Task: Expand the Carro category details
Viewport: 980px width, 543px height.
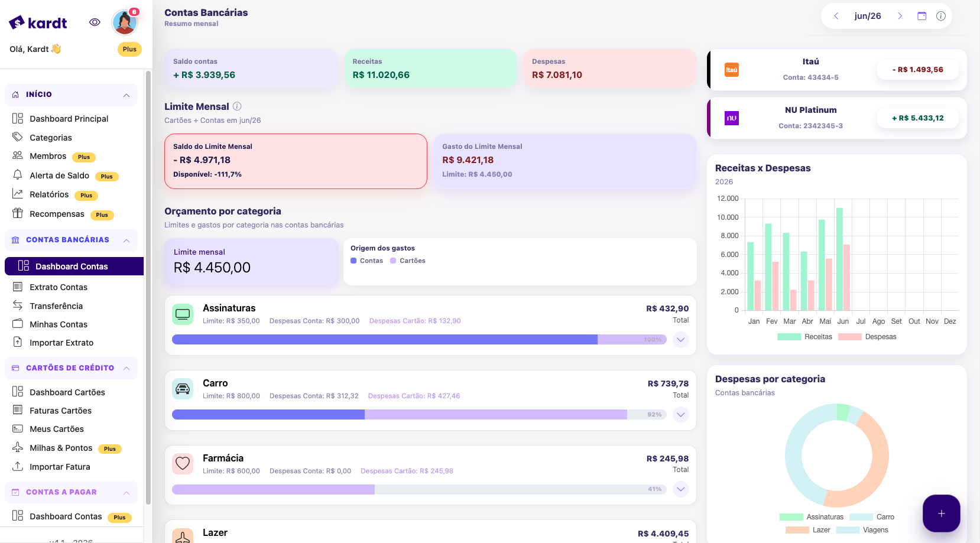Action: [x=681, y=415]
